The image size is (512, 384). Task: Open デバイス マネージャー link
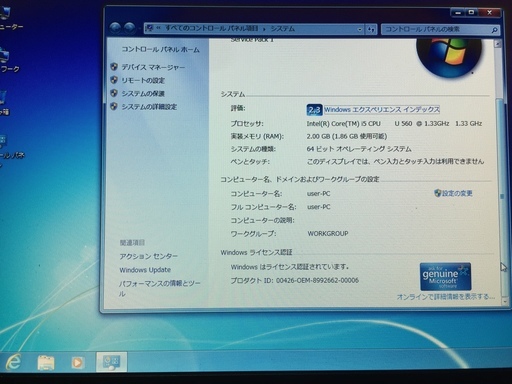[153, 67]
